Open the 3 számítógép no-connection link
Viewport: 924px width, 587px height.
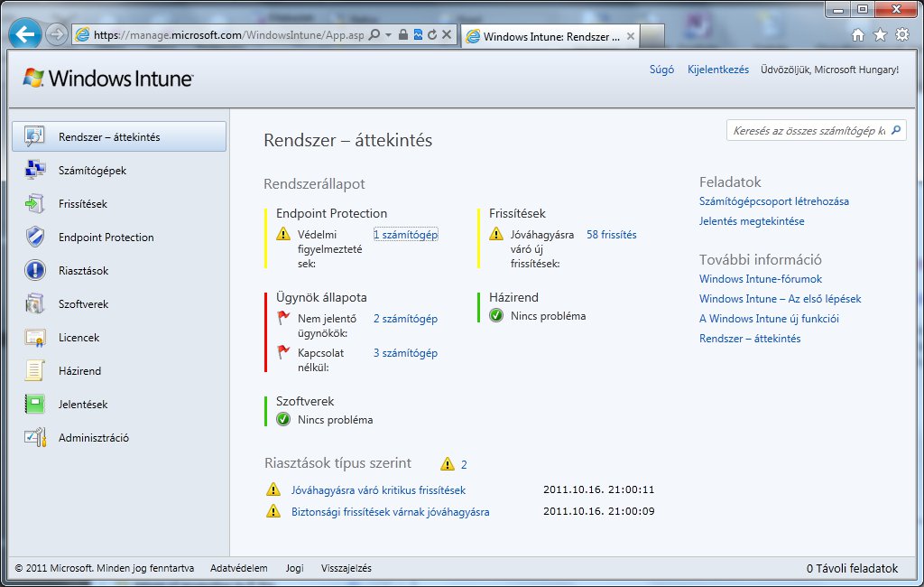(405, 353)
